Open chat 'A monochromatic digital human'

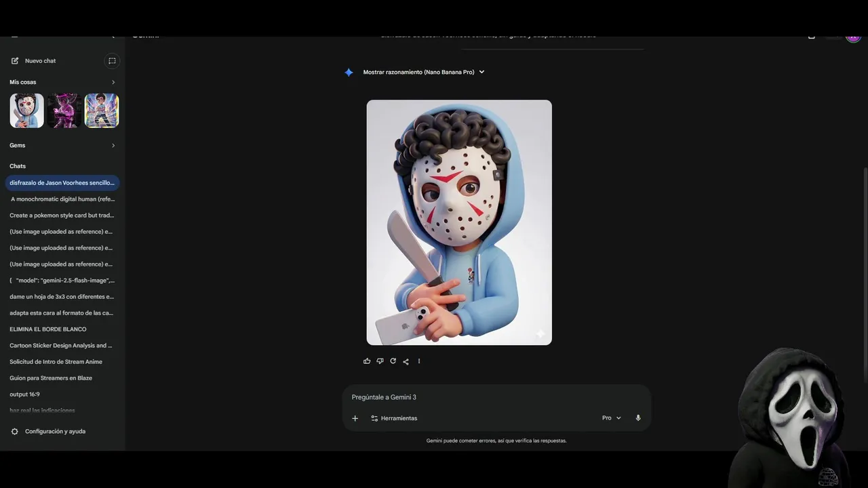(x=62, y=199)
